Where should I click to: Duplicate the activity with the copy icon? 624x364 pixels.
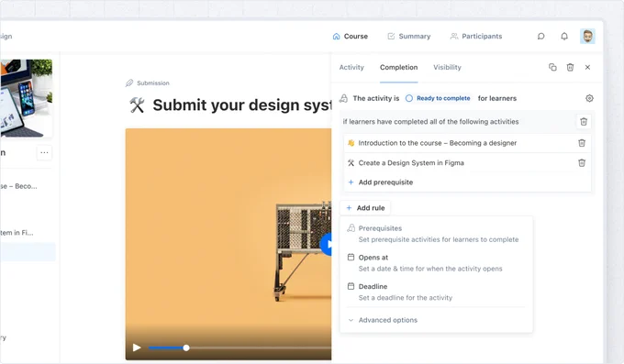click(552, 67)
